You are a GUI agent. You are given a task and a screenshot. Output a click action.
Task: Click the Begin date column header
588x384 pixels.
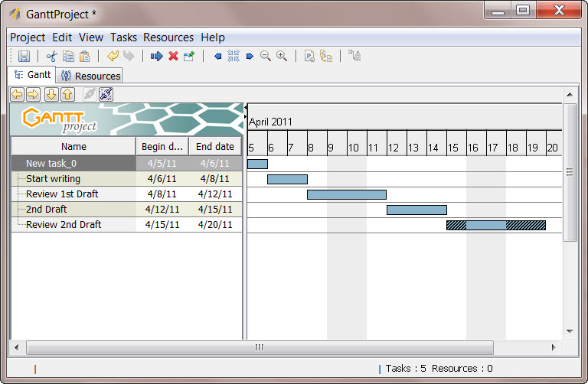162,147
